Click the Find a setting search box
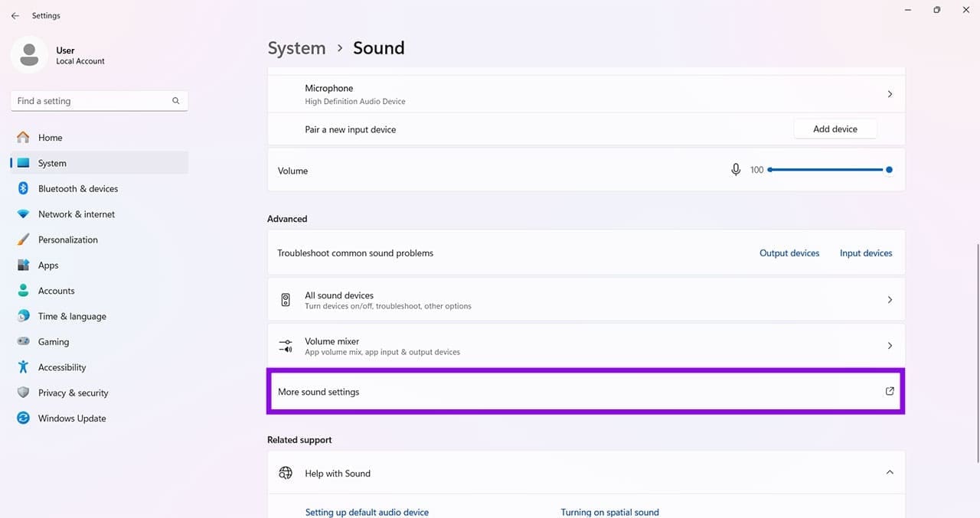 pos(100,101)
